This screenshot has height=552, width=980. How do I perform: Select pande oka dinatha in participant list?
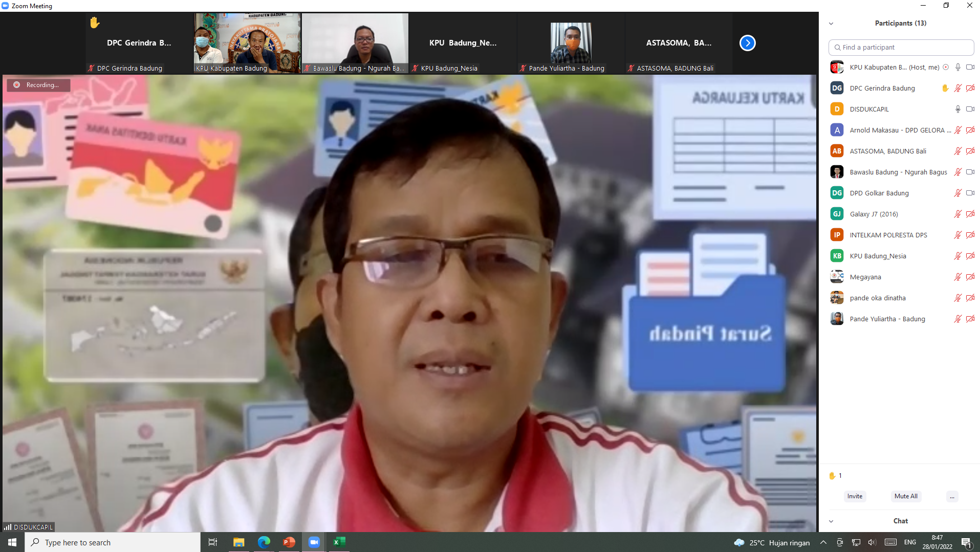click(877, 298)
